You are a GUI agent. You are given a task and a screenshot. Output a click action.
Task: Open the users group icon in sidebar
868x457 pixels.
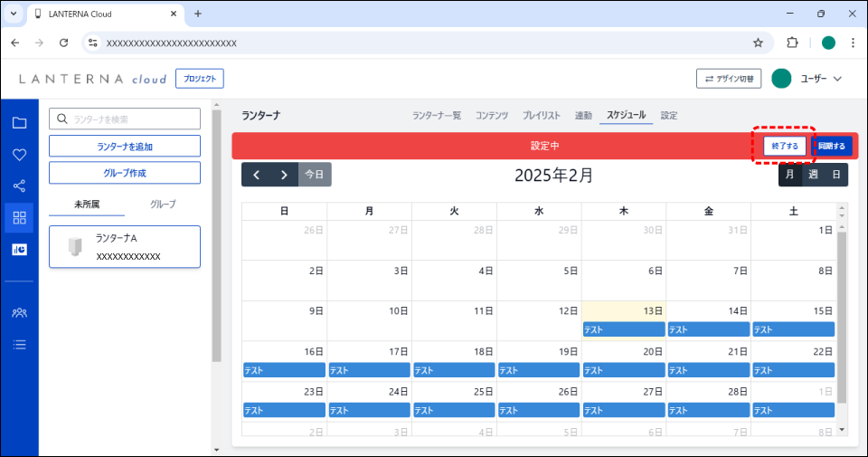(x=19, y=312)
